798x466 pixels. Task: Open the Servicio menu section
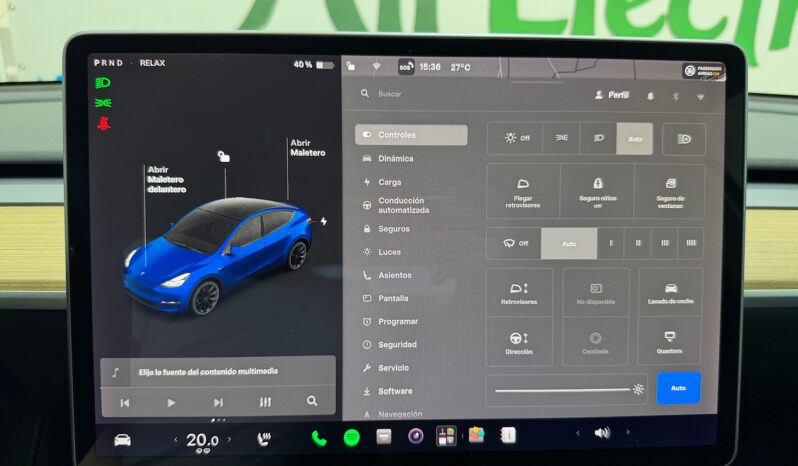386,368
